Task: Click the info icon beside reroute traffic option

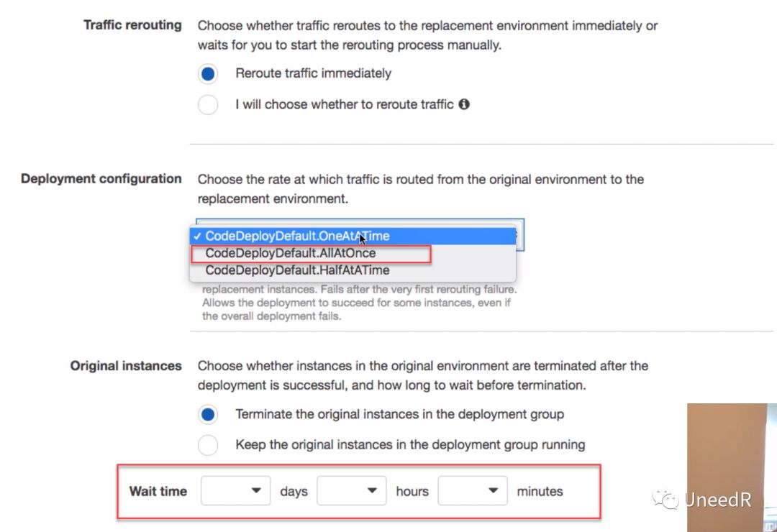Action: 464,104
